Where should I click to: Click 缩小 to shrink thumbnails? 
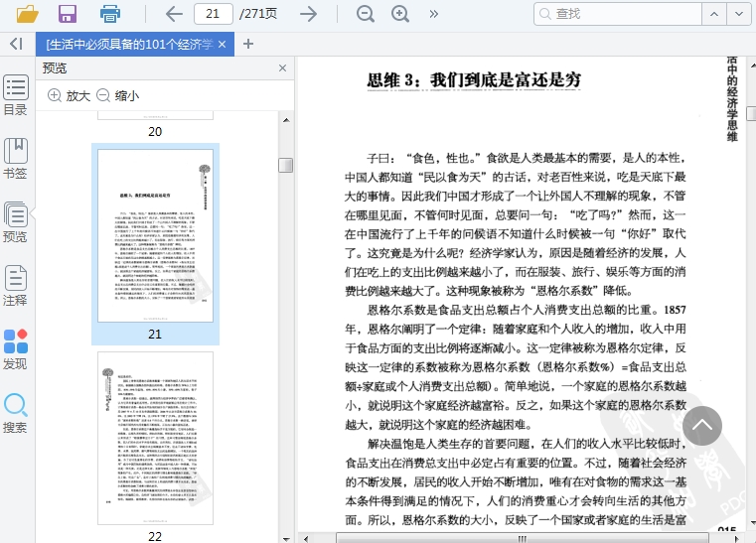pyautogui.click(x=117, y=95)
